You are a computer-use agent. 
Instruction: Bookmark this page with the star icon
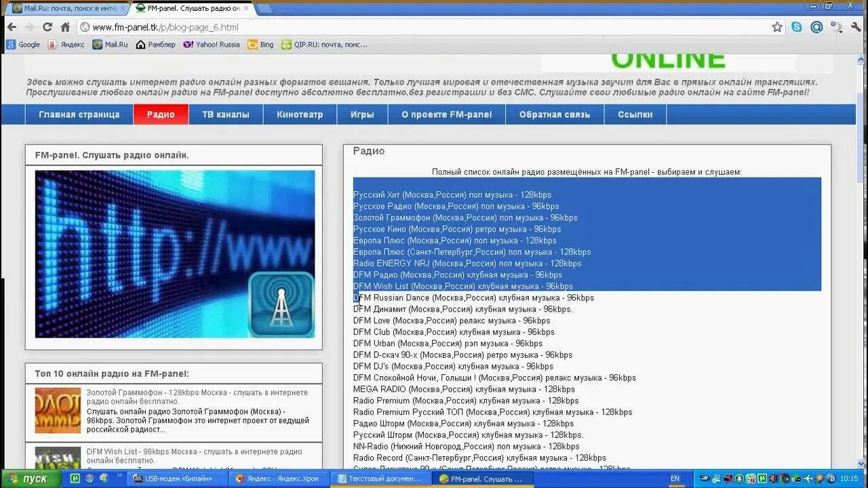click(777, 27)
